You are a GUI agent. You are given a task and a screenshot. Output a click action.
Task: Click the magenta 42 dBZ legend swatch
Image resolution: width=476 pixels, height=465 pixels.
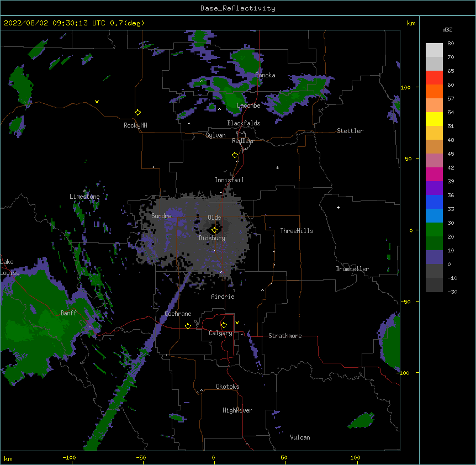[434, 174]
